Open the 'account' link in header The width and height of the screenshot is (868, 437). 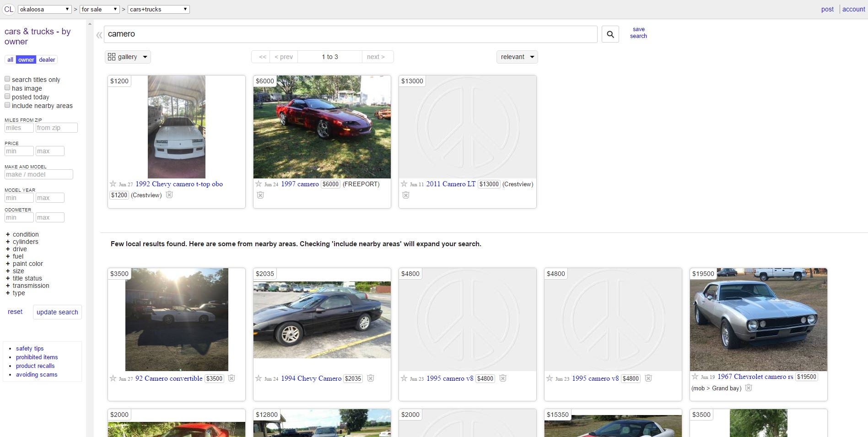[x=853, y=9]
